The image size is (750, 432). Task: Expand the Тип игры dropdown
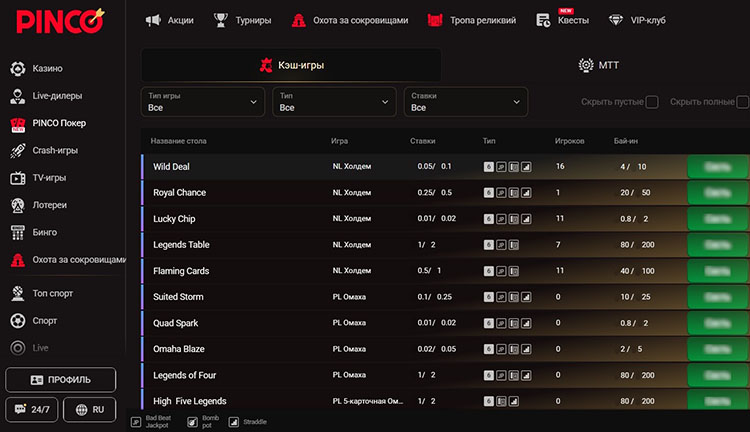click(203, 102)
